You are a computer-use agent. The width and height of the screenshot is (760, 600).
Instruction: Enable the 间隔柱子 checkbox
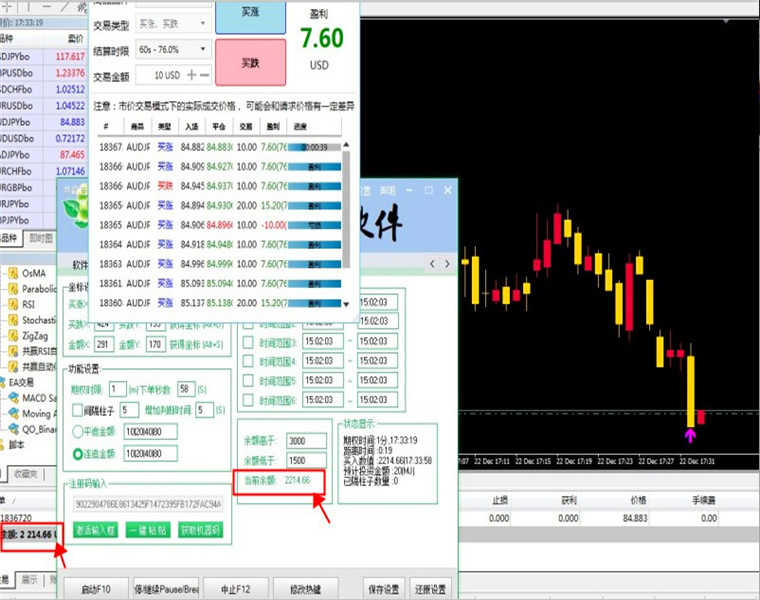77,411
